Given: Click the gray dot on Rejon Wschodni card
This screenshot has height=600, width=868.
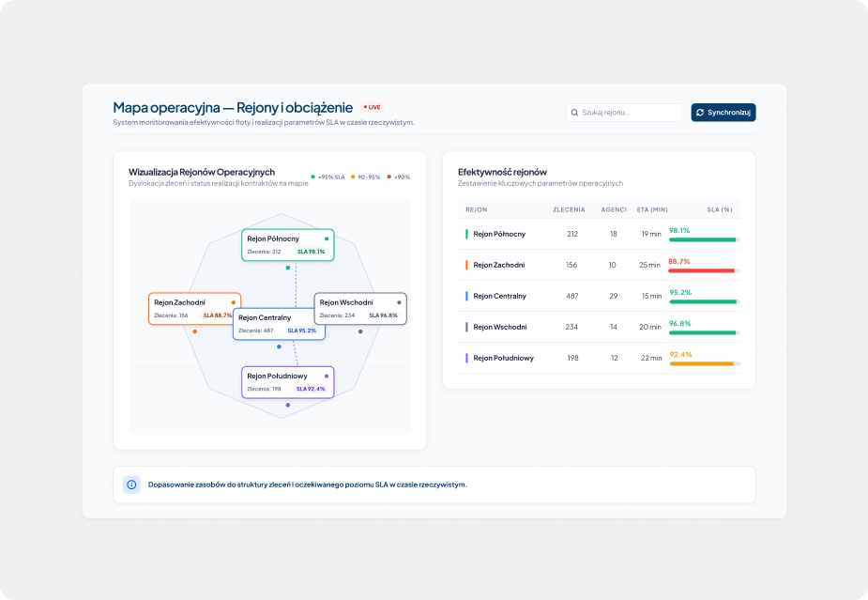Looking at the screenshot, I should click(399, 302).
